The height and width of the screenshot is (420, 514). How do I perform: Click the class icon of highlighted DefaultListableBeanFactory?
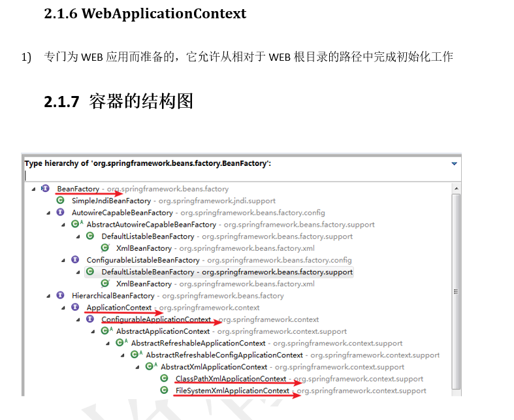pos(90,272)
